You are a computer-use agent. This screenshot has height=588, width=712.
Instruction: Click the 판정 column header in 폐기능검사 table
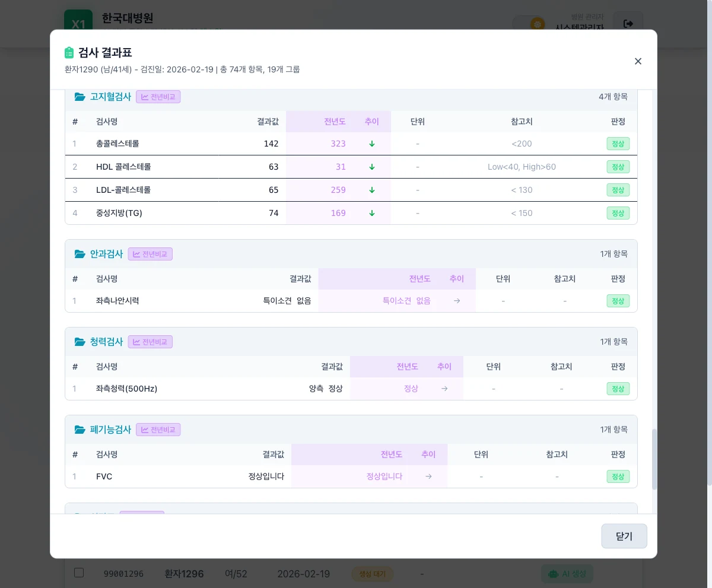pos(618,454)
